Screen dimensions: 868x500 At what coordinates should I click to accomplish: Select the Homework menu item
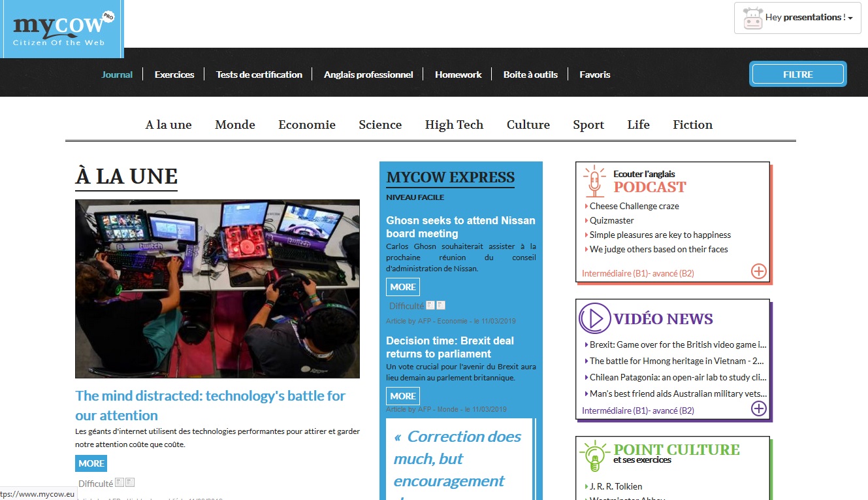point(458,75)
